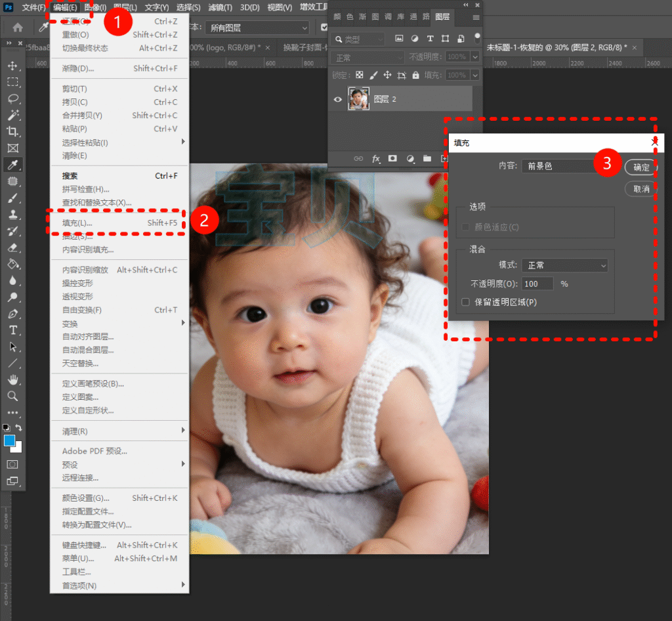Select the Lasso tool
Screen dimensions: 672x621
point(12,98)
